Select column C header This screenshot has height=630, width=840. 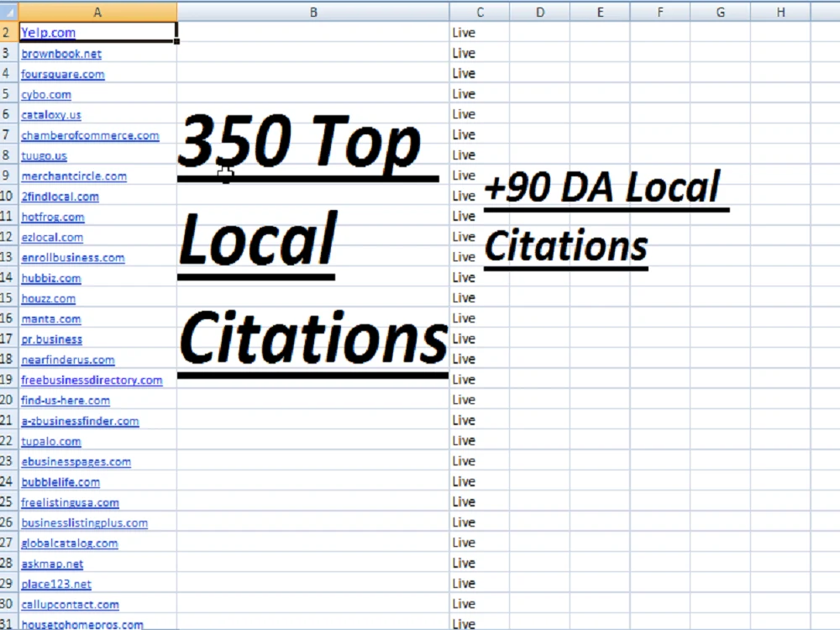pyautogui.click(x=480, y=12)
